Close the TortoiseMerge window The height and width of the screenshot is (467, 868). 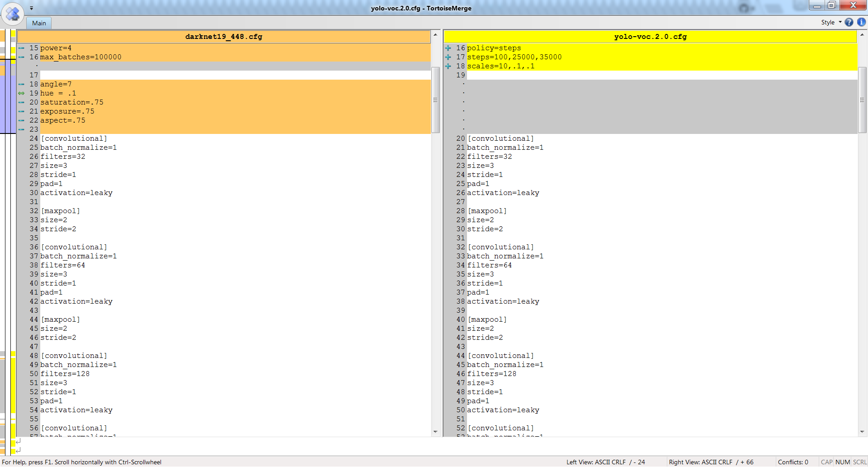coord(853,5)
